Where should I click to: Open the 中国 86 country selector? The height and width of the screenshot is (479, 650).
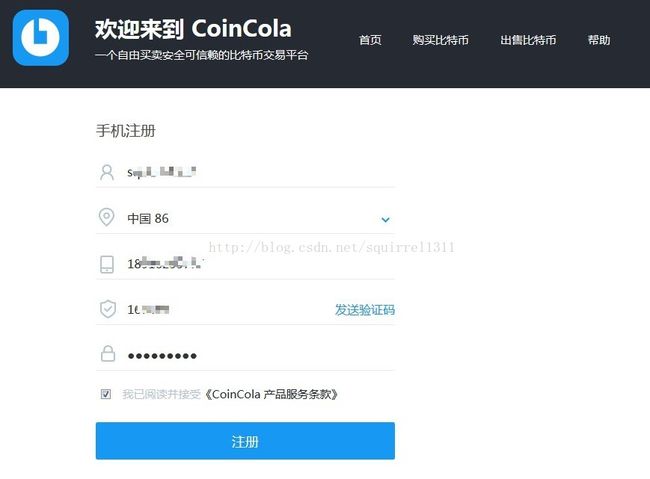coord(245,218)
